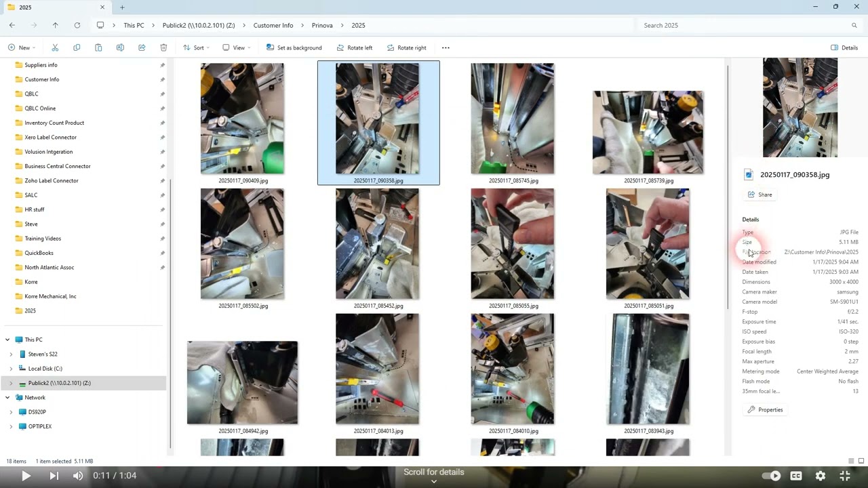The width and height of the screenshot is (868, 488).
Task: Click the Scroll for details label
Action: (434, 472)
